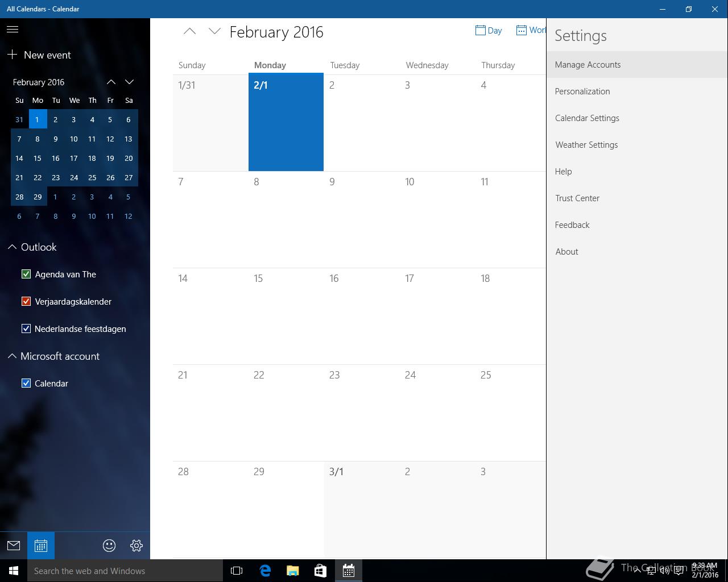Open Action Center notifications icon
The image size is (728, 582).
679,571
